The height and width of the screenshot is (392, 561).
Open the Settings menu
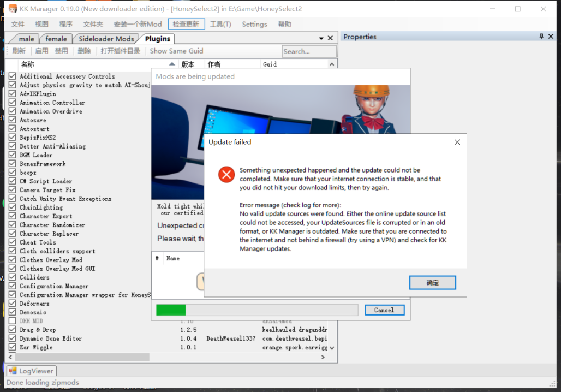(x=254, y=24)
